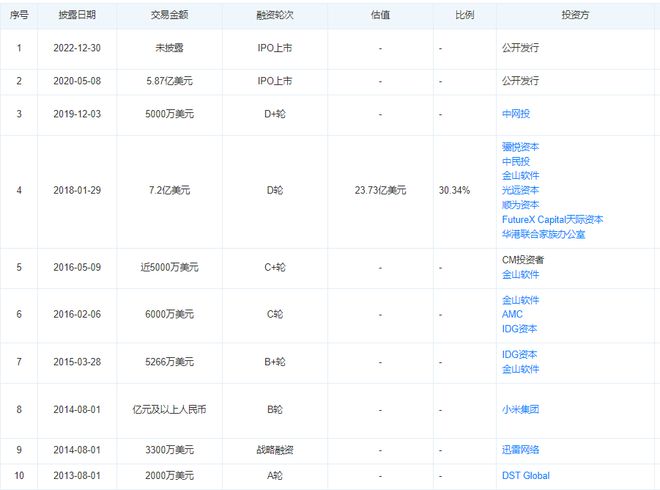Click the 比例 column header

pos(465,15)
